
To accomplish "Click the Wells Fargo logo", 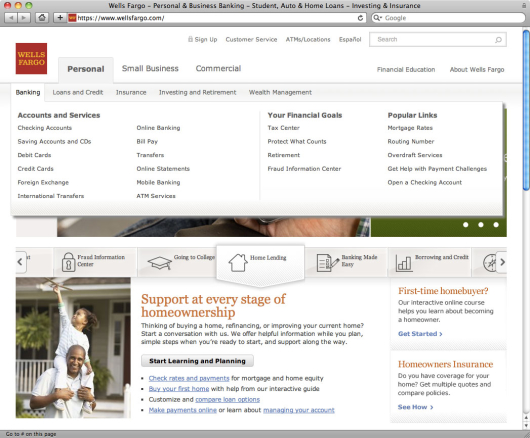I will (x=31, y=58).
